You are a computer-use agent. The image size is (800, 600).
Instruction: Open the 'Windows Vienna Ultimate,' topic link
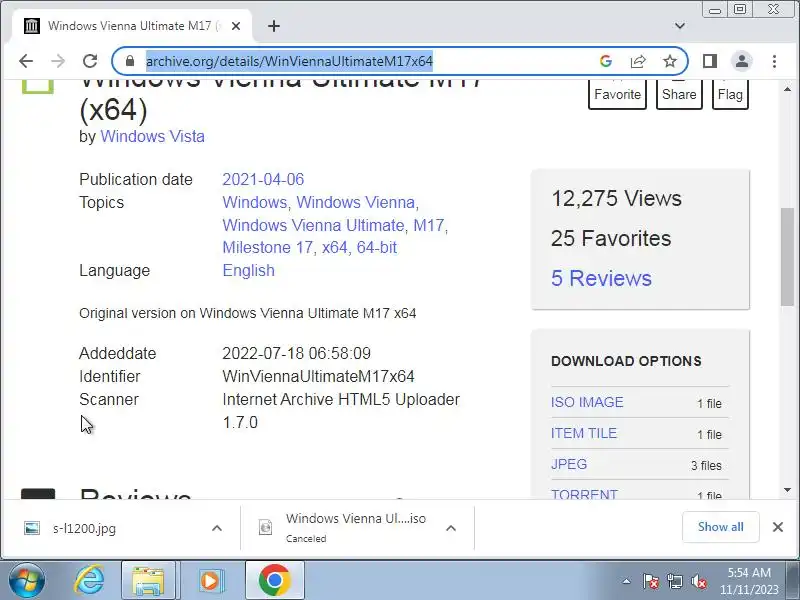pos(315,225)
